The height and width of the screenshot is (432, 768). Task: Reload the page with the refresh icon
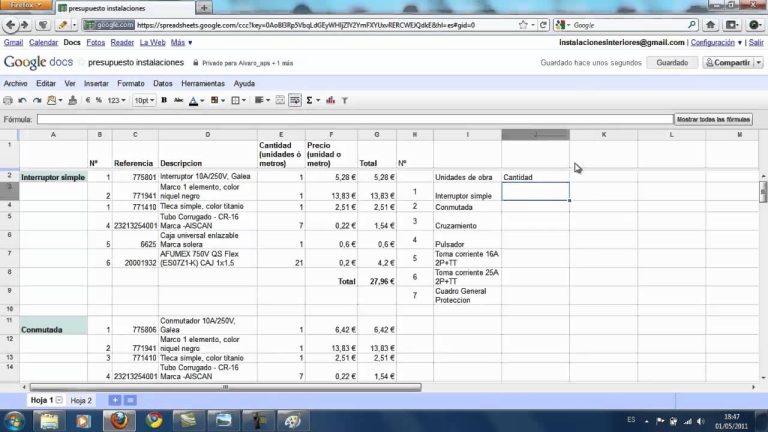pyautogui.click(x=543, y=25)
